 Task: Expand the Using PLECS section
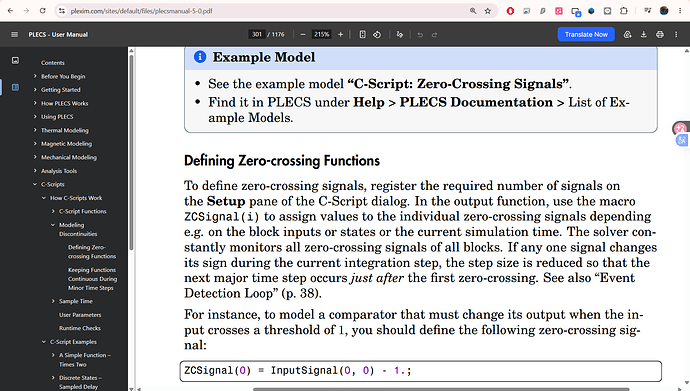click(x=35, y=117)
